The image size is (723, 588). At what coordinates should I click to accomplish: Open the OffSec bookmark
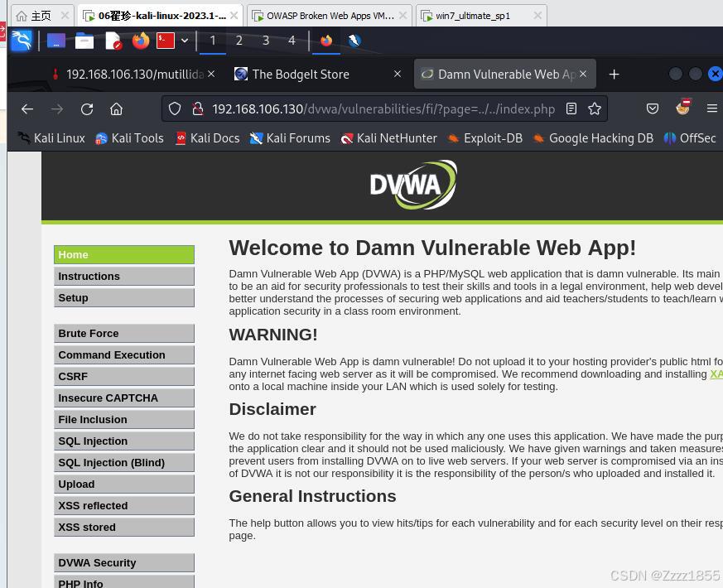tap(689, 138)
